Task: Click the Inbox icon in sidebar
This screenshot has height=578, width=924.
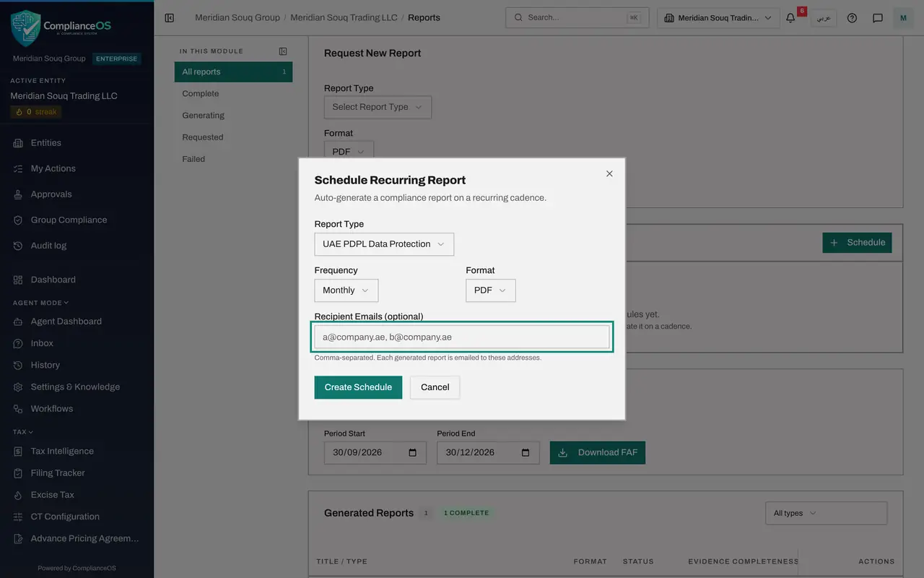Action: [x=18, y=343]
